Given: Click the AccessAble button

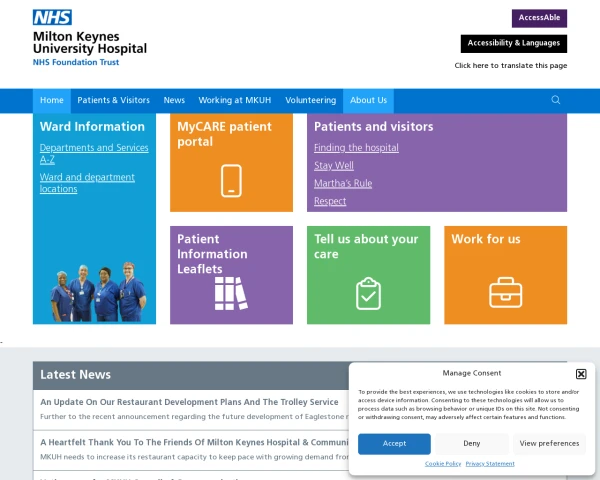Looking at the screenshot, I should point(539,18).
